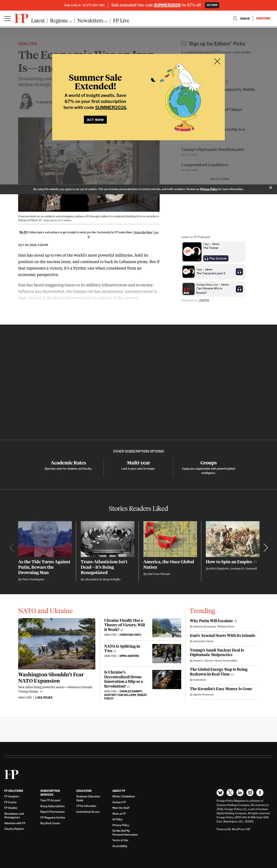The image size is (277, 868).
Task: Click the Play Episode button
Action: pos(216,259)
